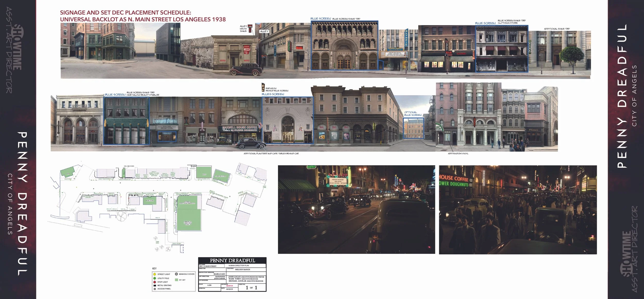Click the black Metal Grating key symbol

tap(155, 285)
